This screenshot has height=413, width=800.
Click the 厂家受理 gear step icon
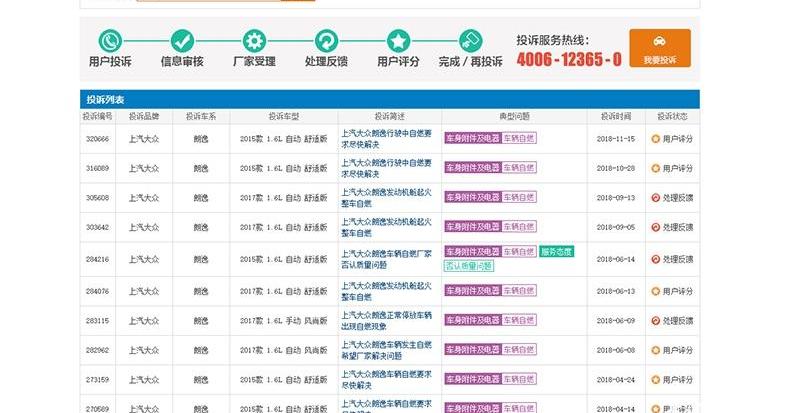254,41
